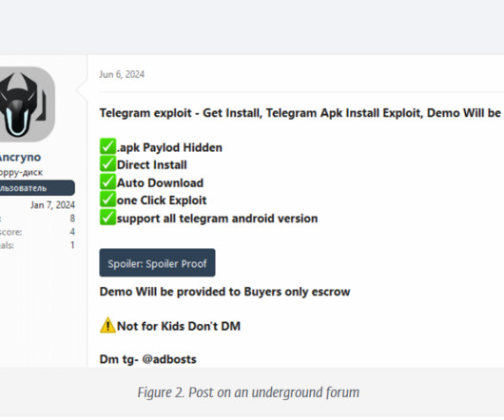The width and height of the screenshot is (504, 420).
Task: Click the dark user role badge
Action: click(37, 188)
